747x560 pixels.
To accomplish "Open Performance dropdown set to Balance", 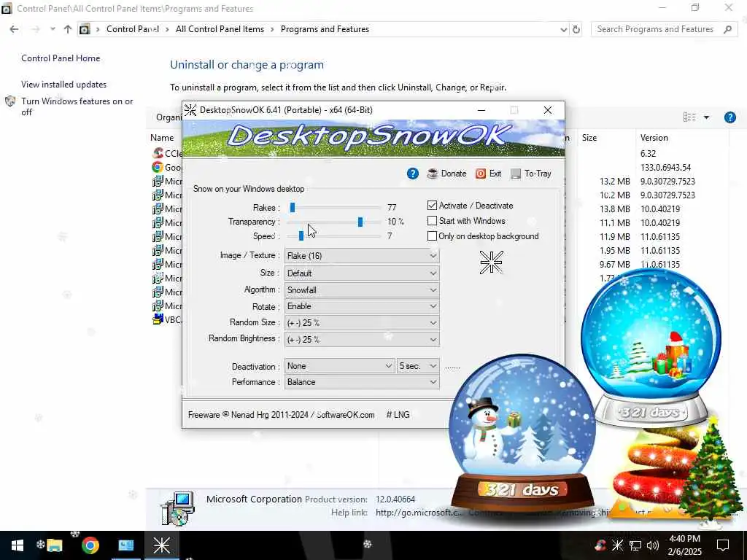I will [362, 382].
